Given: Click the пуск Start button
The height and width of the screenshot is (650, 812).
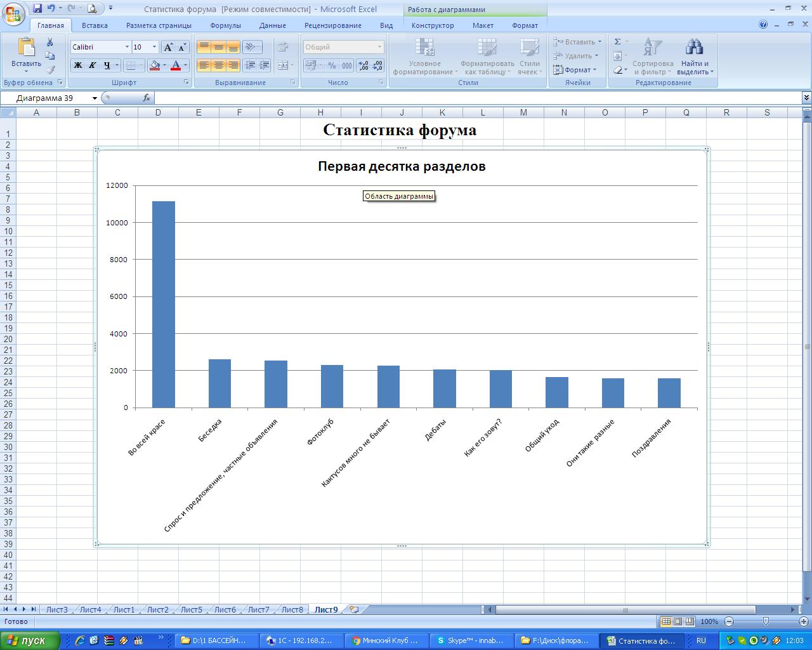Looking at the screenshot, I should [30, 640].
